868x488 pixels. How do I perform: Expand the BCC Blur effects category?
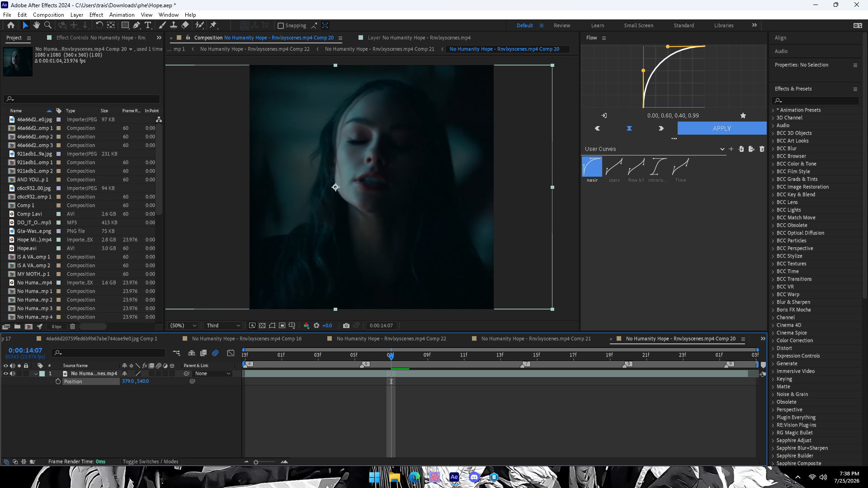point(773,149)
